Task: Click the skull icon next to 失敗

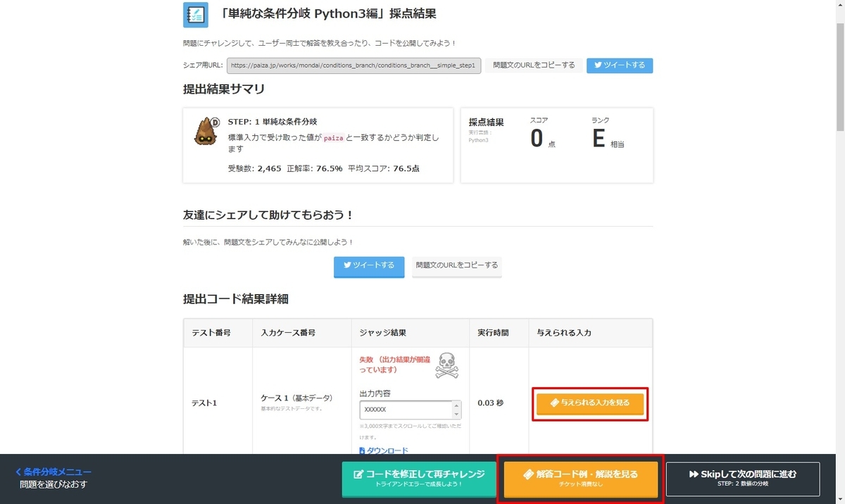Action: pos(446,363)
